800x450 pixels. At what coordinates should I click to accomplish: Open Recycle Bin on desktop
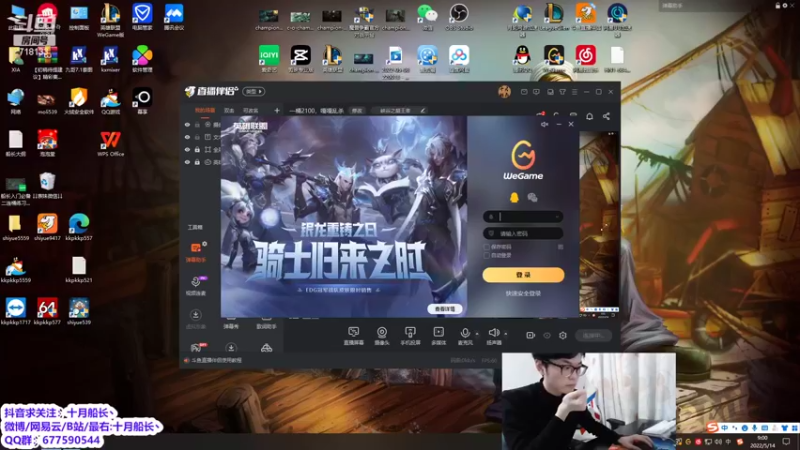[47, 186]
